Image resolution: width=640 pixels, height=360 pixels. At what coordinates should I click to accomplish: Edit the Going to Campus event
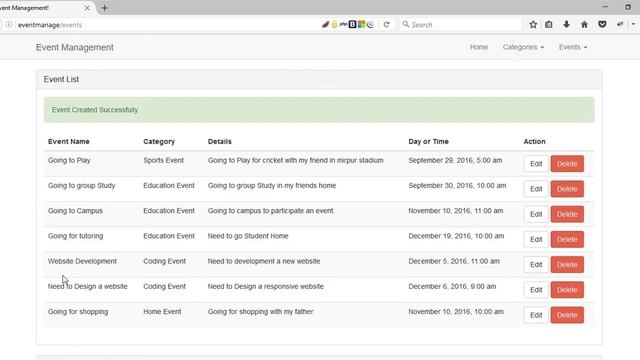pyautogui.click(x=536, y=214)
